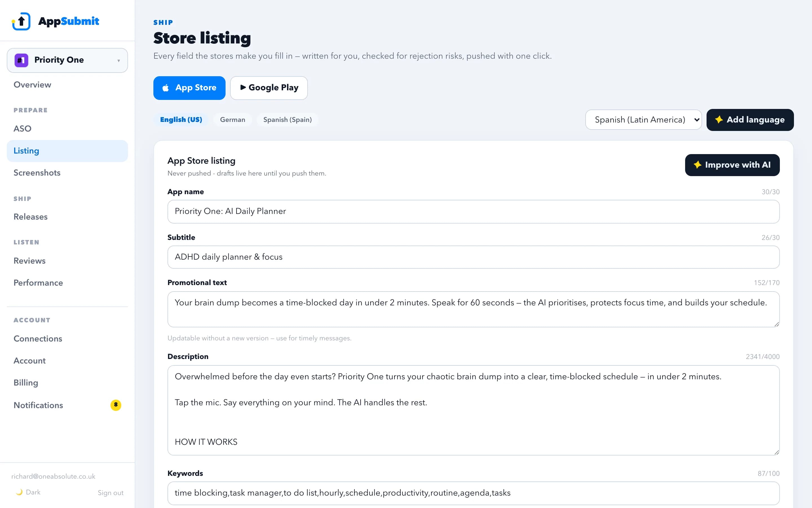The image size is (812, 508).
Task: Click the Add language button
Action: coord(750,120)
